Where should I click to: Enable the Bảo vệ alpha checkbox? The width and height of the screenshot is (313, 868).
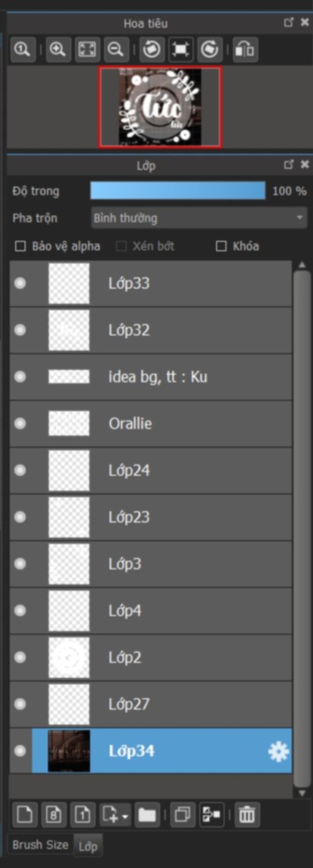(x=20, y=246)
